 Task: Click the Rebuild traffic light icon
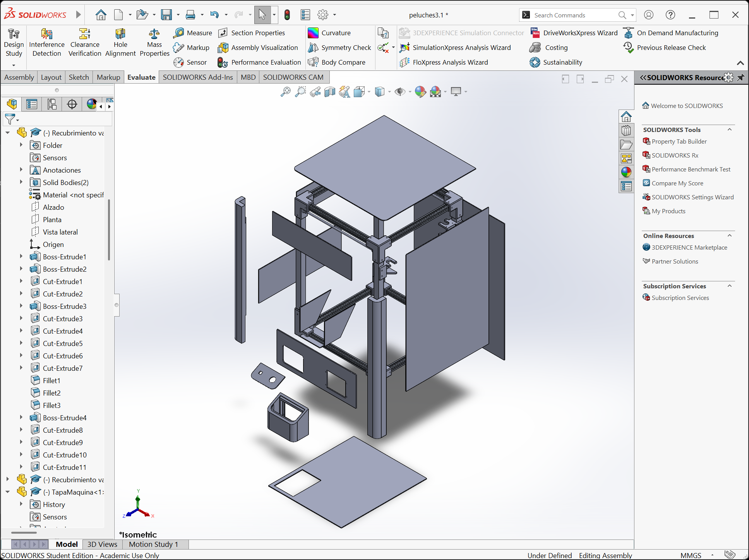click(287, 15)
